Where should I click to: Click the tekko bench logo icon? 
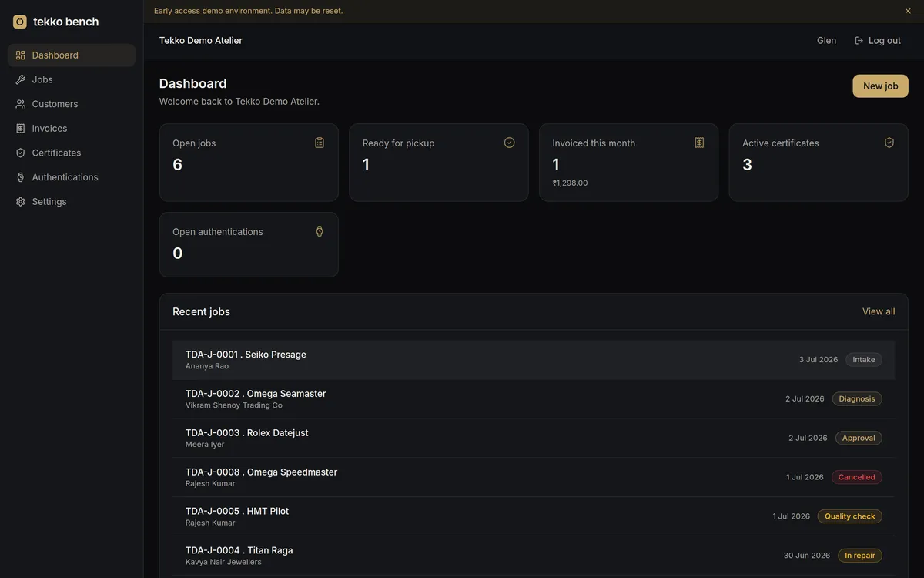pos(20,22)
